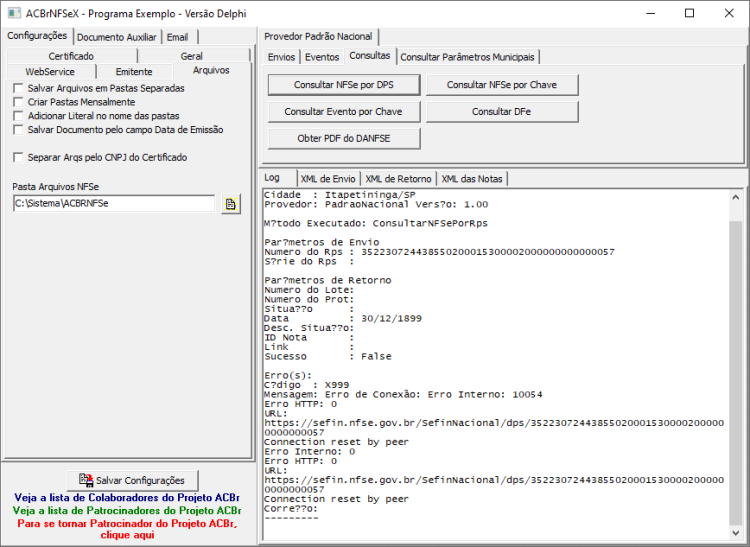The image size is (750, 547).
Task: Click the ACBrNFSeX application icon in title bar
Action: point(14,13)
